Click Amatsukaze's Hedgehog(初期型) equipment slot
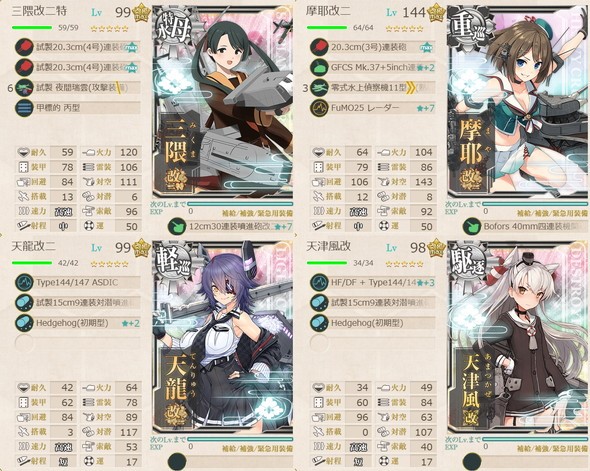The image size is (590, 471). pos(382,323)
